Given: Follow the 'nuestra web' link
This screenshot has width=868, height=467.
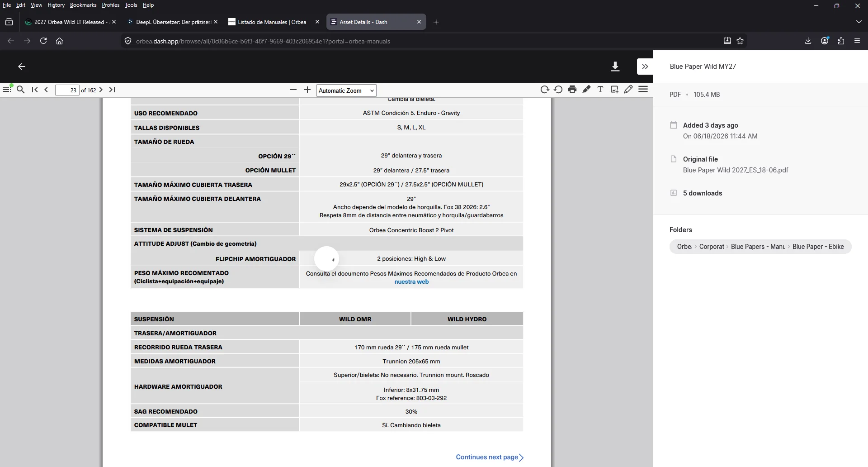Looking at the screenshot, I should [x=411, y=281].
